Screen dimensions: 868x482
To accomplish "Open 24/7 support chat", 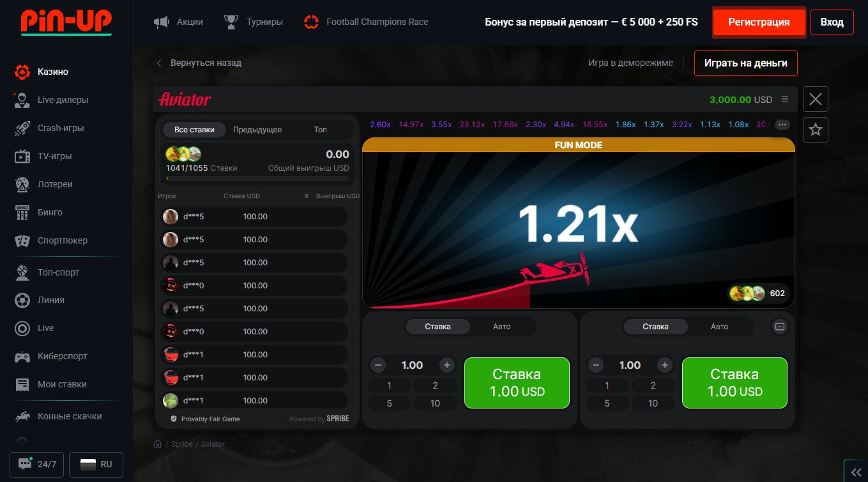I will tap(37, 464).
